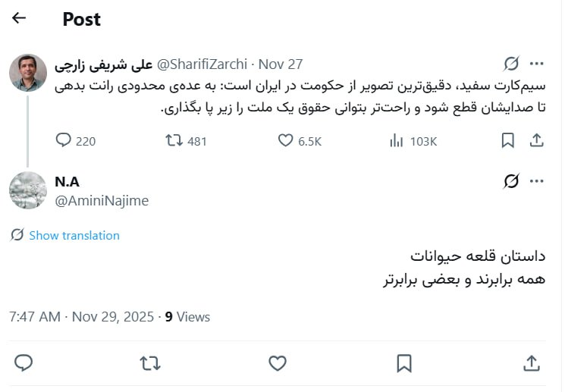
Task: Click SharifiZarchi's profile avatar
Action: pos(28,73)
